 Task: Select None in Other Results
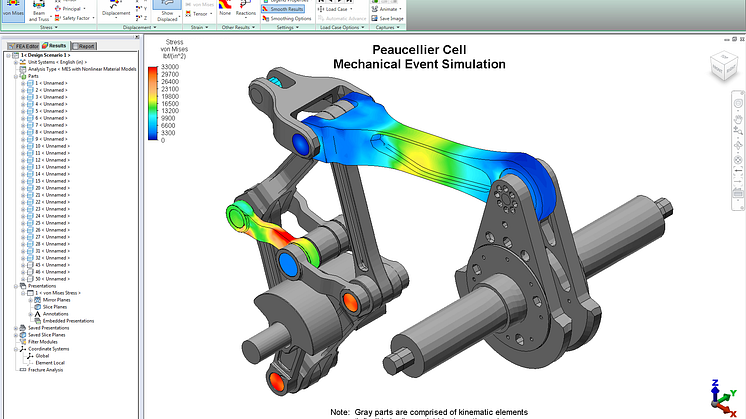225,9
